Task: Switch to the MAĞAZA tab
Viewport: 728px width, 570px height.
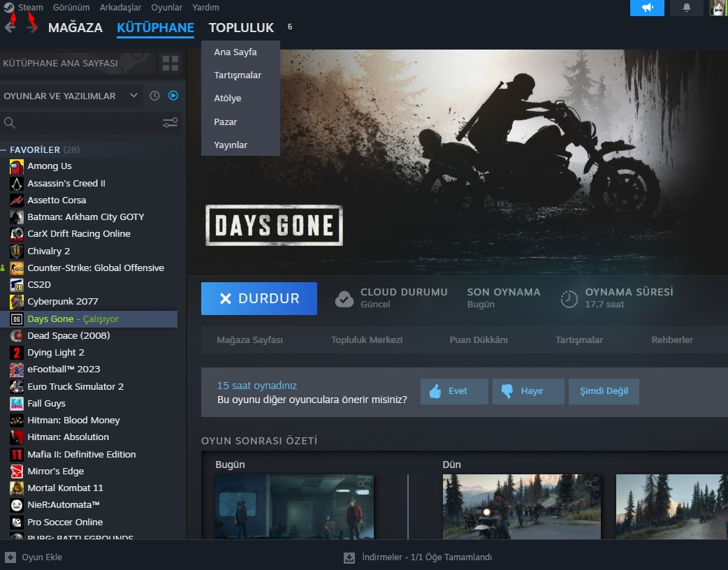Action: pos(75,27)
